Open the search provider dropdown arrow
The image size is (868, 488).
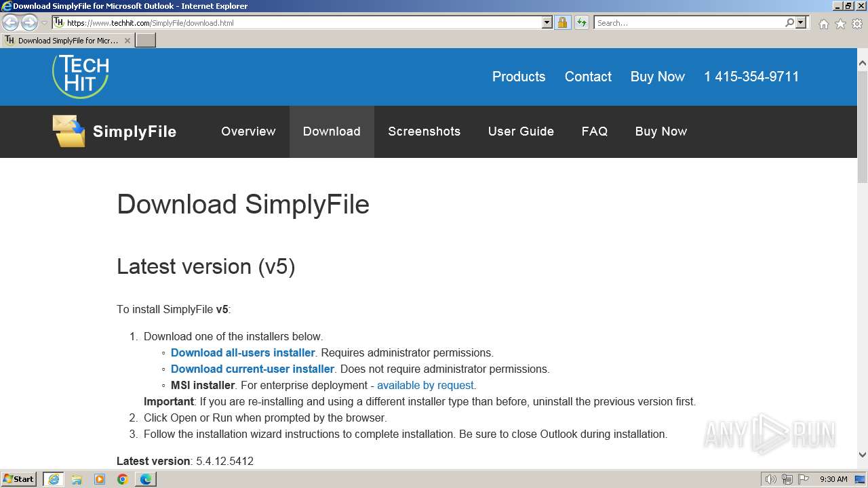pyautogui.click(x=801, y=22)
